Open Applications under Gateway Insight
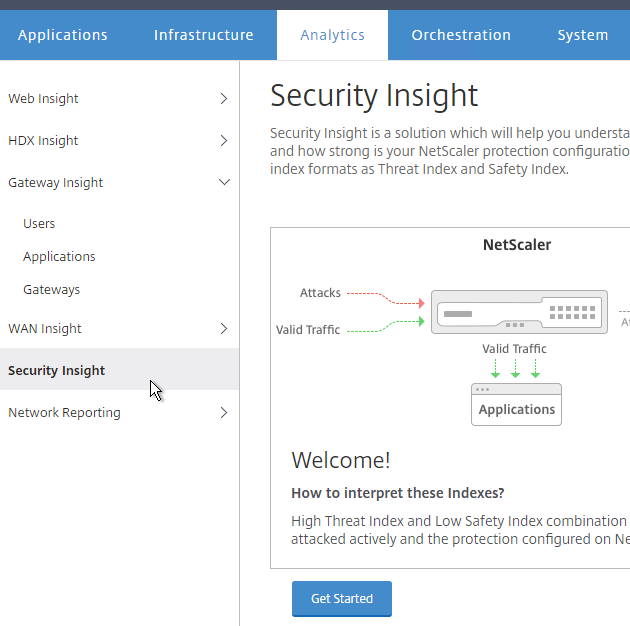The image size is (630, 626). tap(59, 257)
